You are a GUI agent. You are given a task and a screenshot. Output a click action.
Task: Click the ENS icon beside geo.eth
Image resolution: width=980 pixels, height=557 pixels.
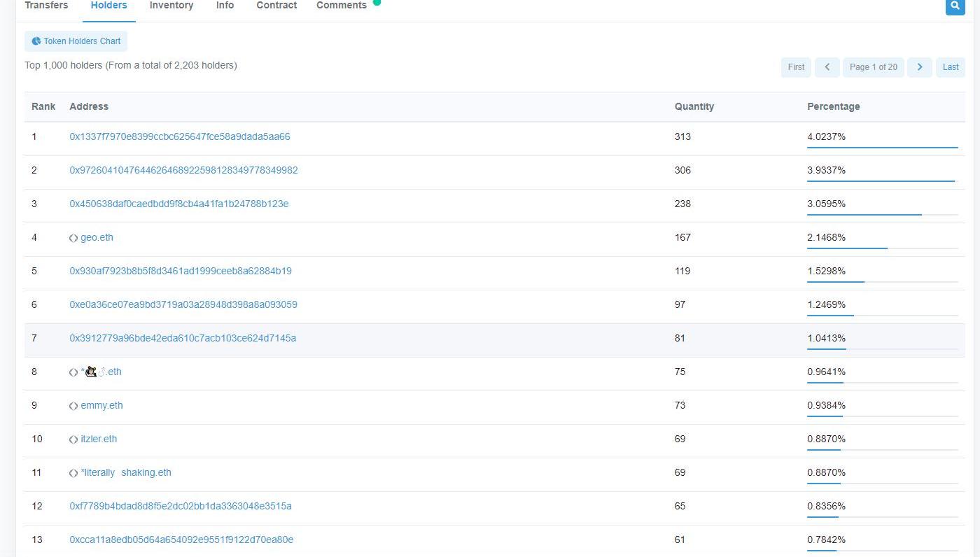point(73,238)
